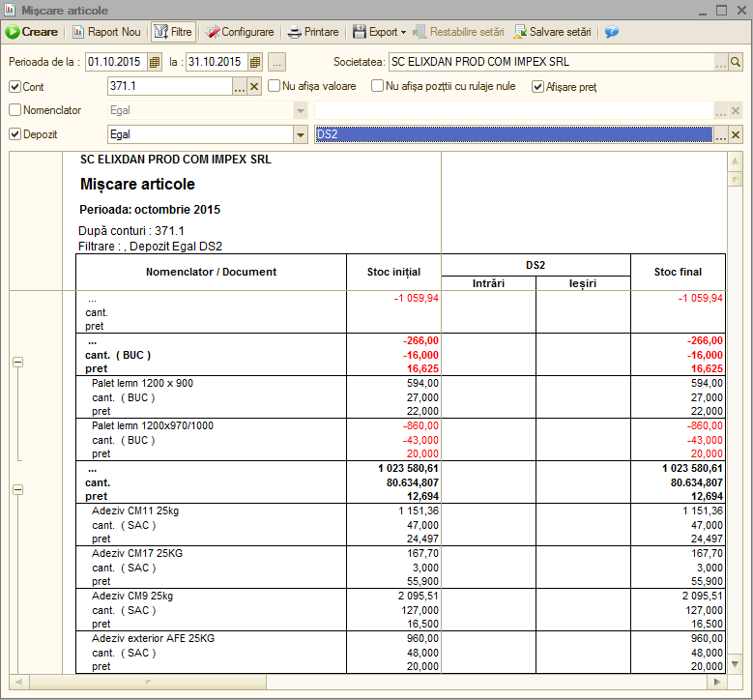Check Nu afișa valoare option

click(274, 86)
